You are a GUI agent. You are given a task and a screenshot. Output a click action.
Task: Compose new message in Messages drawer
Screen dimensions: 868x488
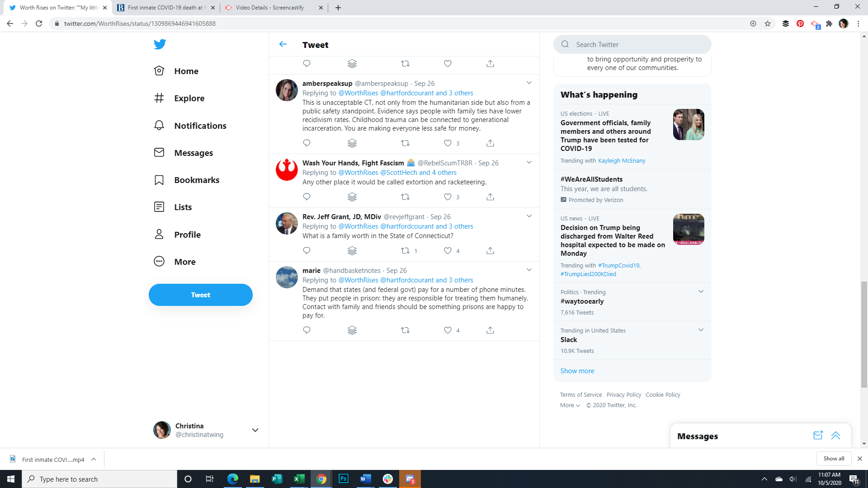click(818, 436)
